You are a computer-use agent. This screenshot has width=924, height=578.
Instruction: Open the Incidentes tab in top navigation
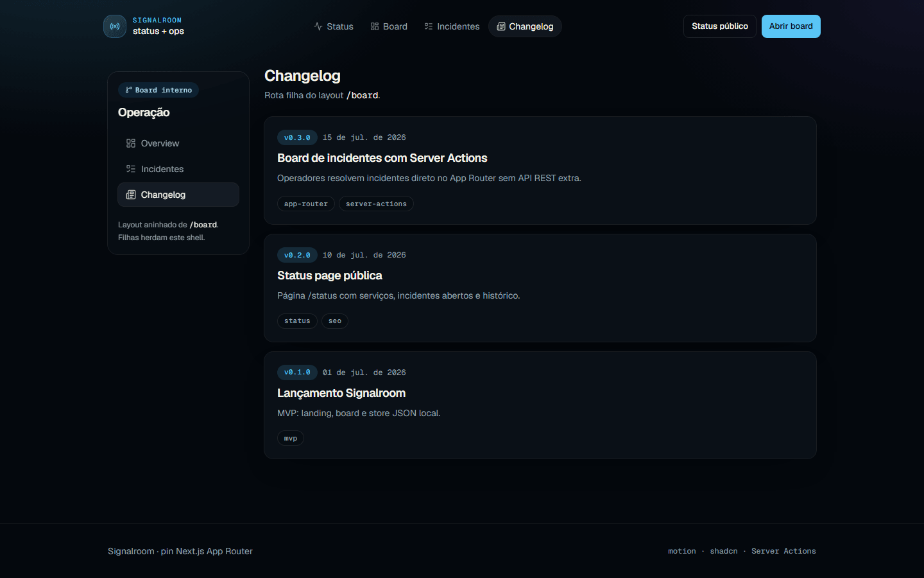pyautogui.click(x=452, y=26)
